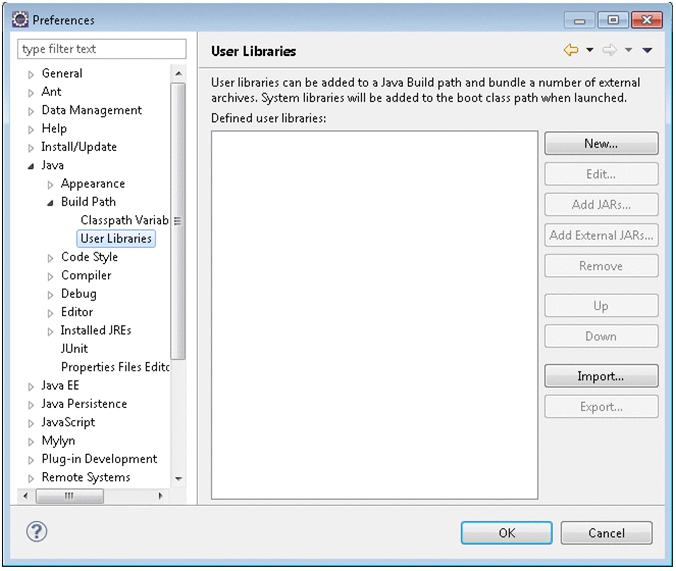The image size is (676, 571).
Task: Click the back navigation arrow icon
Action: click(x=571, y=50)
